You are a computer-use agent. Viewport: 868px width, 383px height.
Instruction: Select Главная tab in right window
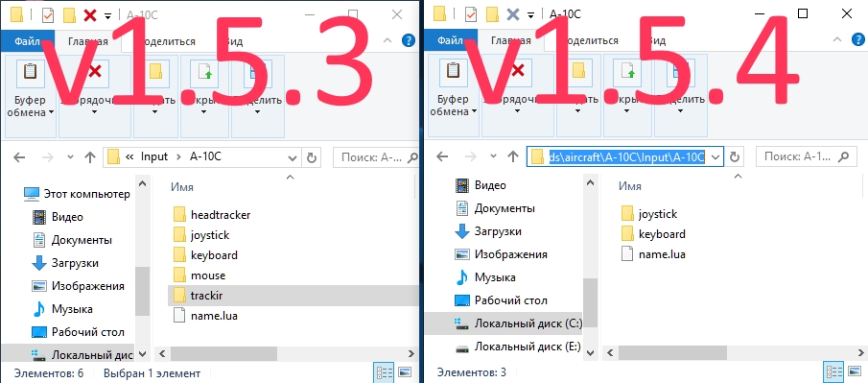(511, 40)
